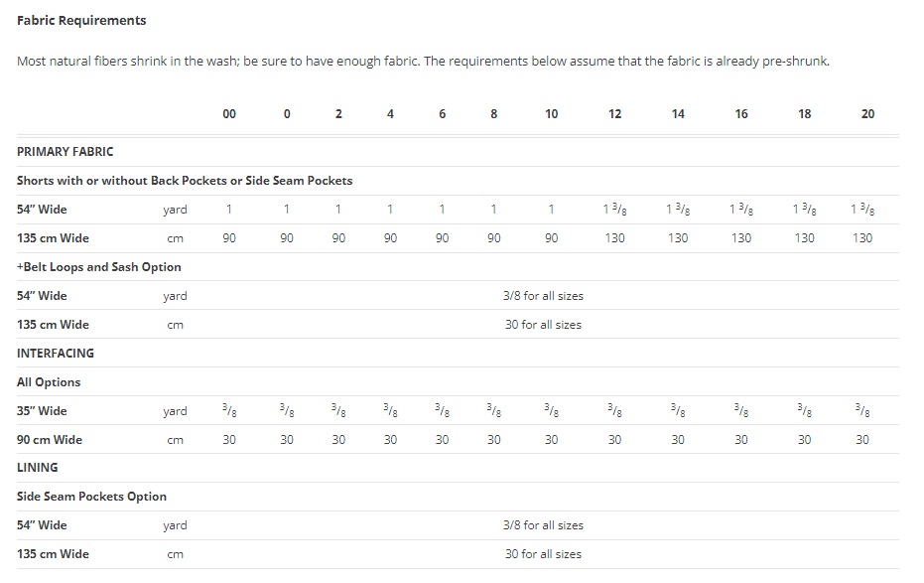Click the size 18 column header
Image resolution: width=924 pixels, height=583 pixels.
pos(805,114)
